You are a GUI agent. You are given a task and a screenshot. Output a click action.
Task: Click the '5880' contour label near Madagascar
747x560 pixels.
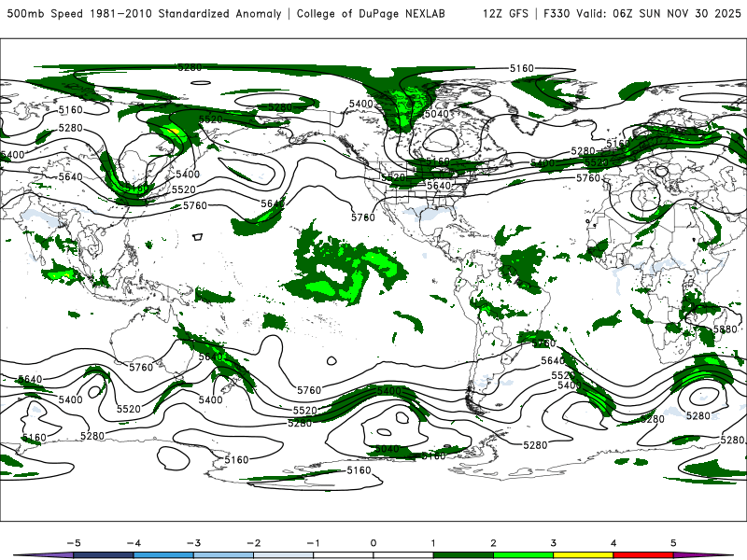(726, 329)
